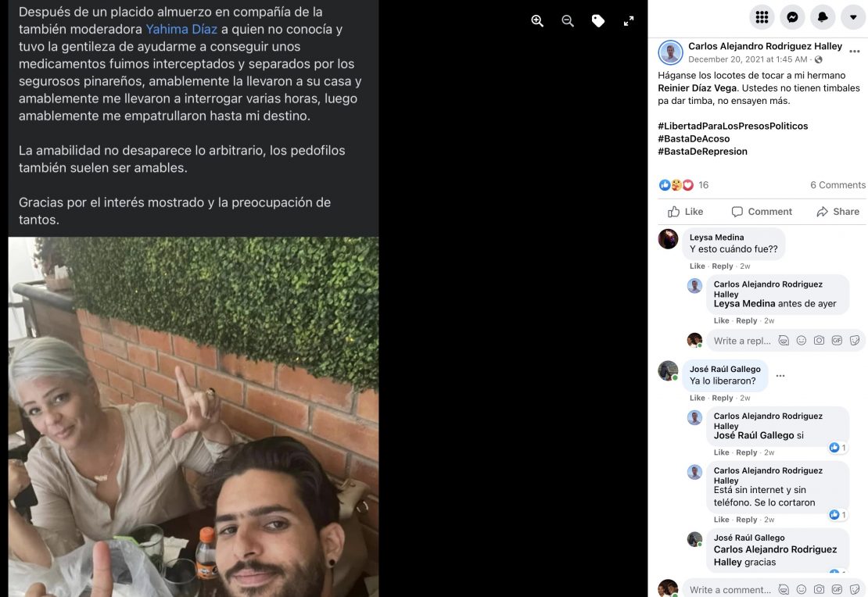This screenshot has height=597, width=868.
Task: Like Leysa Medina's comment
Action: click(x=697, y=266)
